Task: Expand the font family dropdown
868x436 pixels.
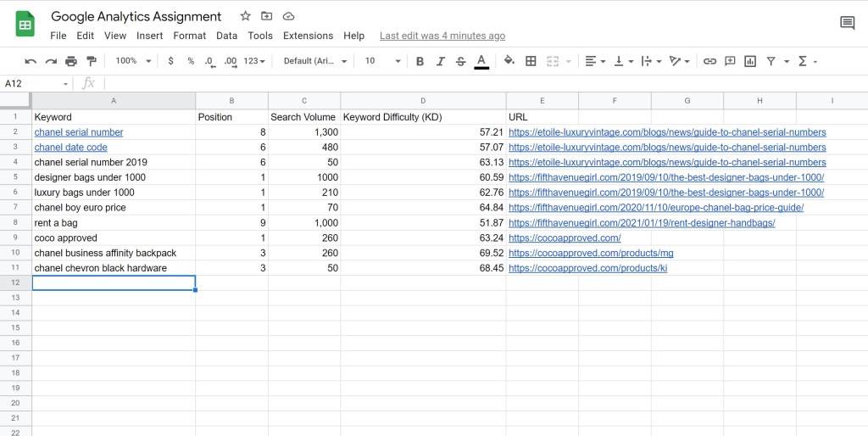Action: [315, 61]
